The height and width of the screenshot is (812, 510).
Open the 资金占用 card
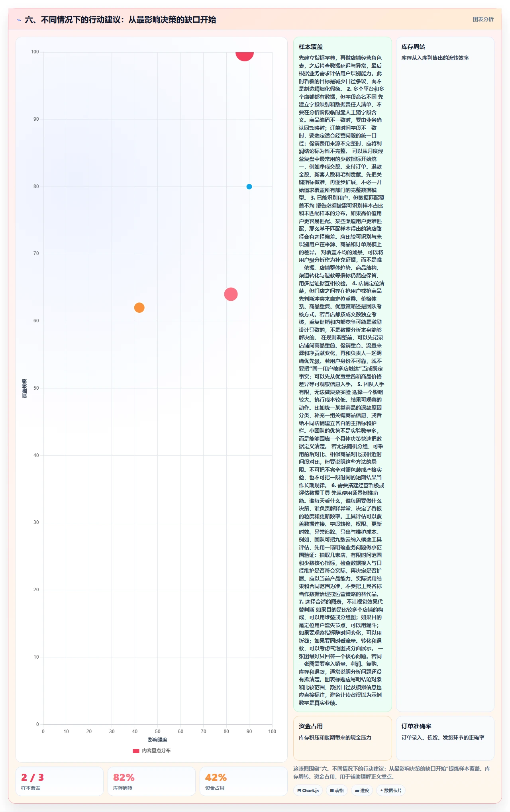tap(343, 738)
